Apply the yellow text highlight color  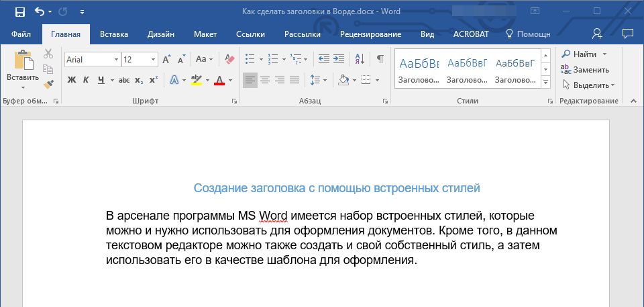pos(197,81)
